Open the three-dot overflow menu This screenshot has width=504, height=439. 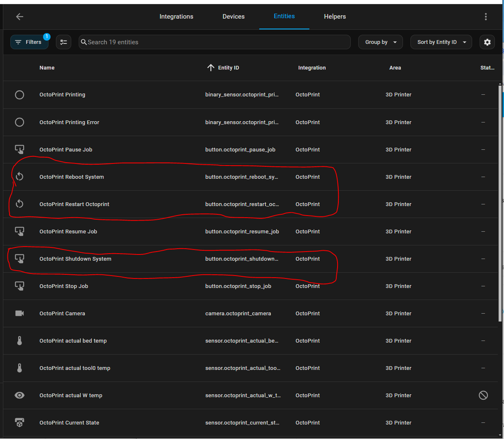click(486, 17)
